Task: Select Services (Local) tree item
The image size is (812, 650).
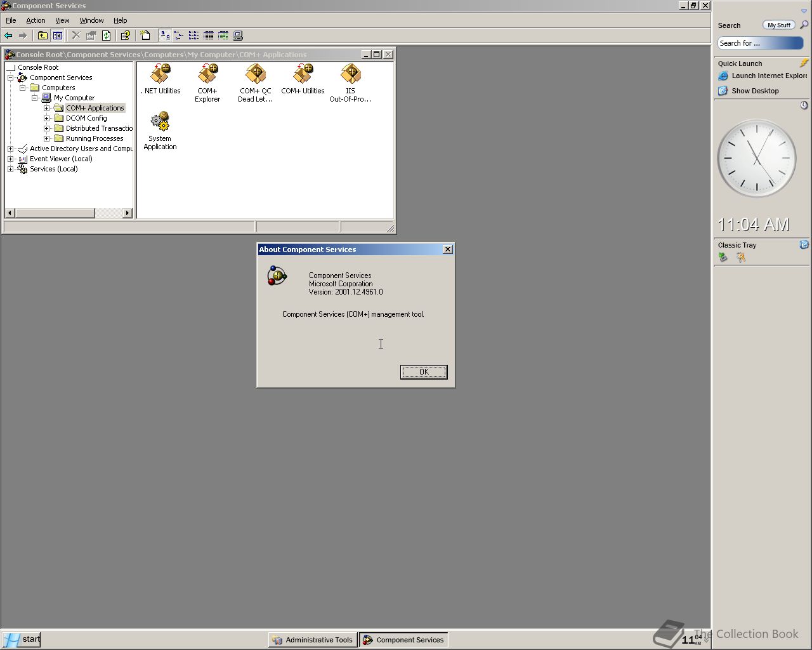Action: click(x=54, y=169)
